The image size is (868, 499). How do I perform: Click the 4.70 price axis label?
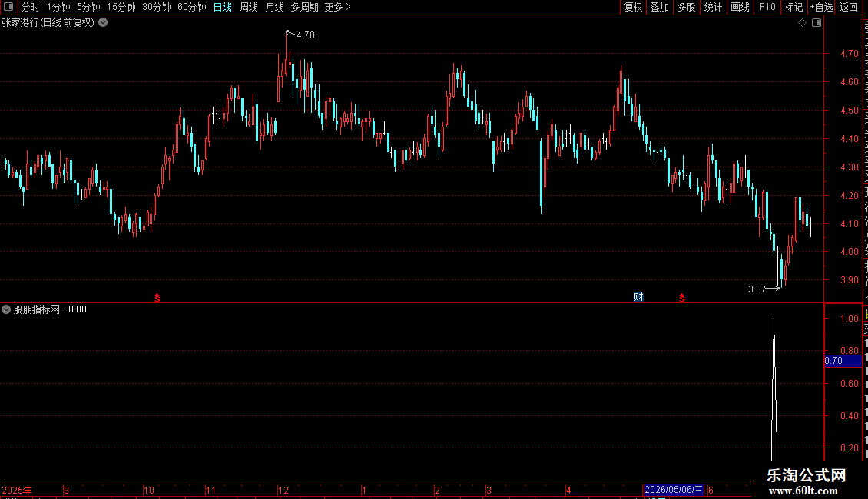(849, 54)
